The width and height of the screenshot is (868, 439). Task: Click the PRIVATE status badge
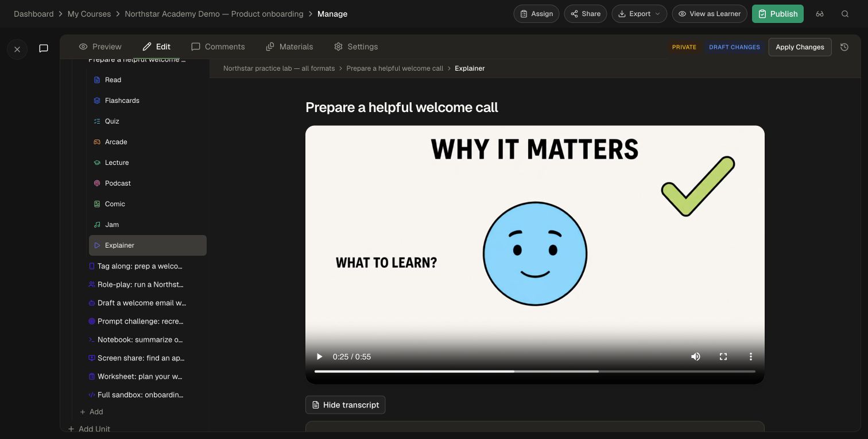[x=684, y=47]
